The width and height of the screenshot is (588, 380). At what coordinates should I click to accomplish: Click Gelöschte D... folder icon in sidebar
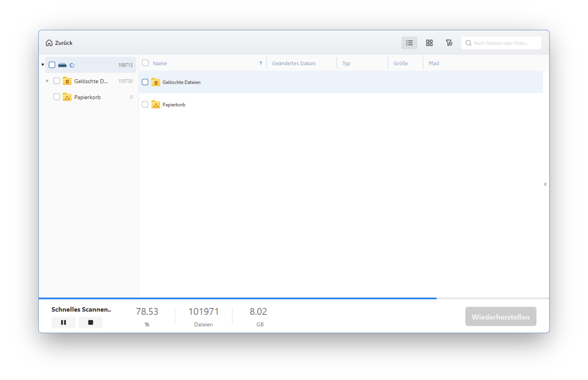[67, 81]
